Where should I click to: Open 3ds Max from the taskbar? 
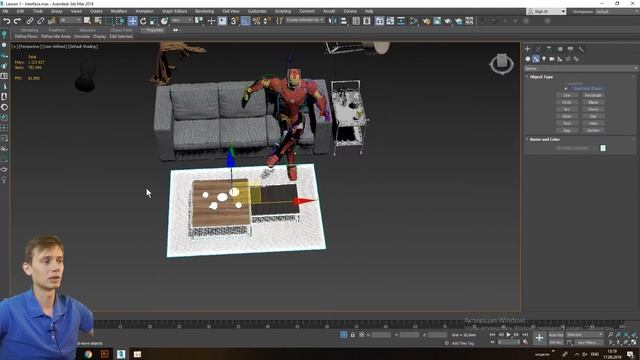tap(121, 354)
